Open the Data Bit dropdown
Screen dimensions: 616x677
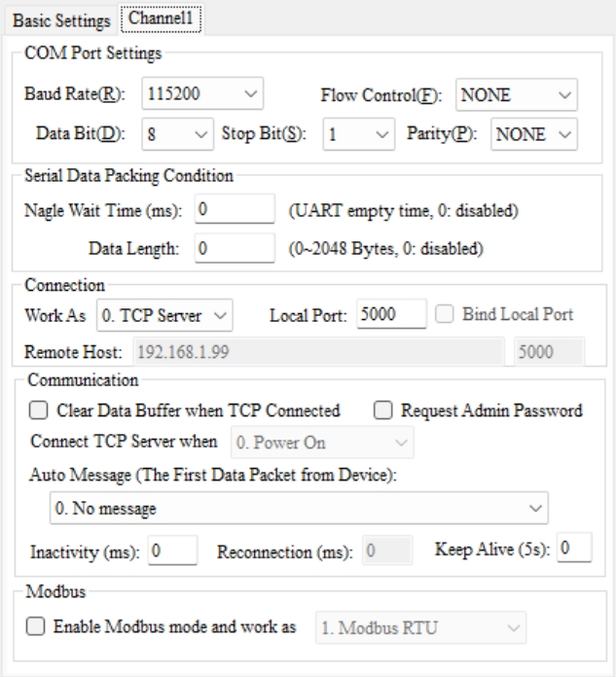tap(177, 133)
